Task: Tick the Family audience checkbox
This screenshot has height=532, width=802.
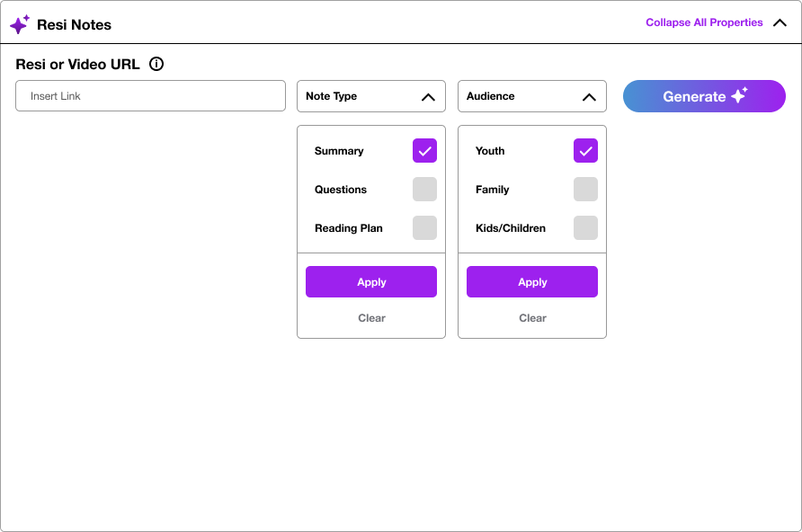Action: coord(585,189)
